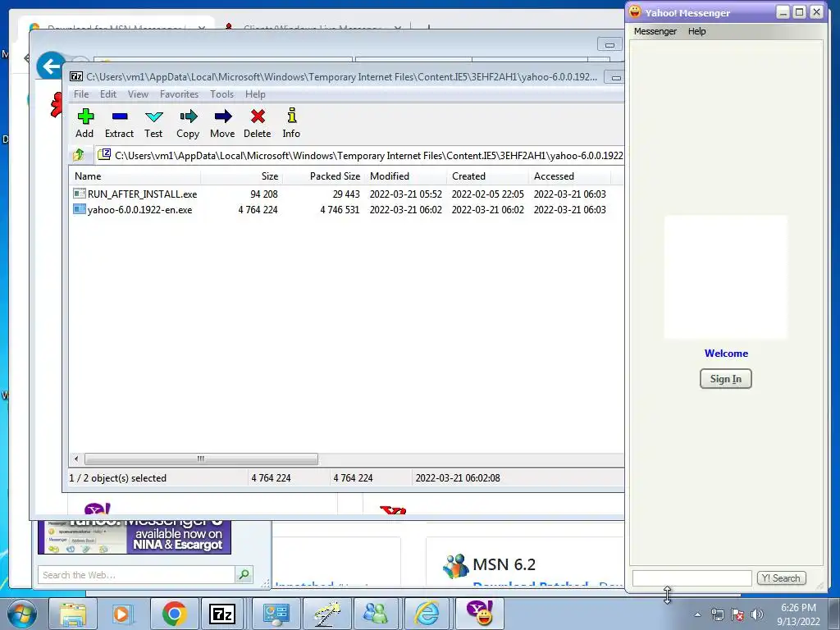840x630 pixels.
Task: Open Messenger menu in Yahoo! Messenger
Action: pyautogui.click(x=655, y=31)
